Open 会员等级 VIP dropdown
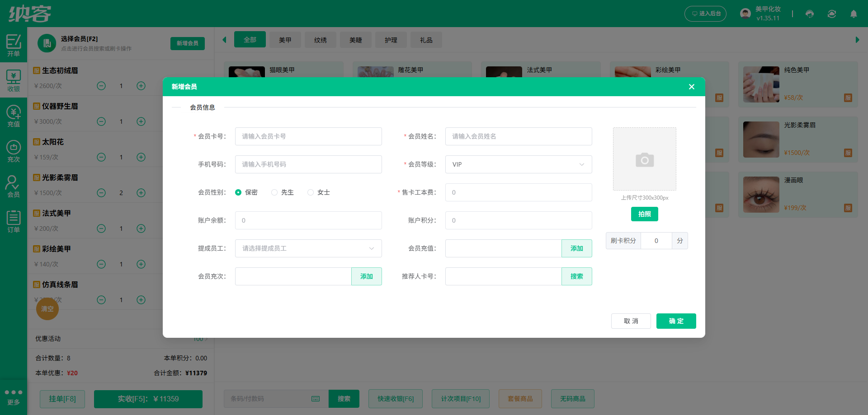The image size is (868, 415). click(519, 164)
